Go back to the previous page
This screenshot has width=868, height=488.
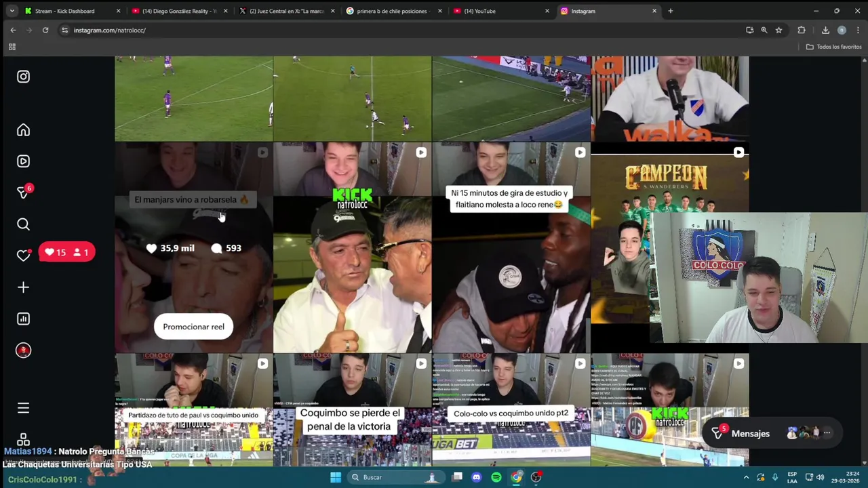click(x=13, y=30)
